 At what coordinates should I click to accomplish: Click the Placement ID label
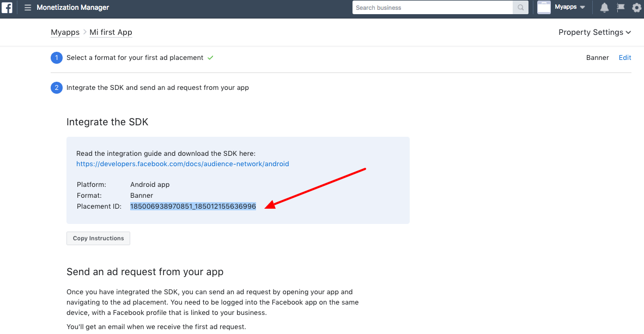click(99, 207)
